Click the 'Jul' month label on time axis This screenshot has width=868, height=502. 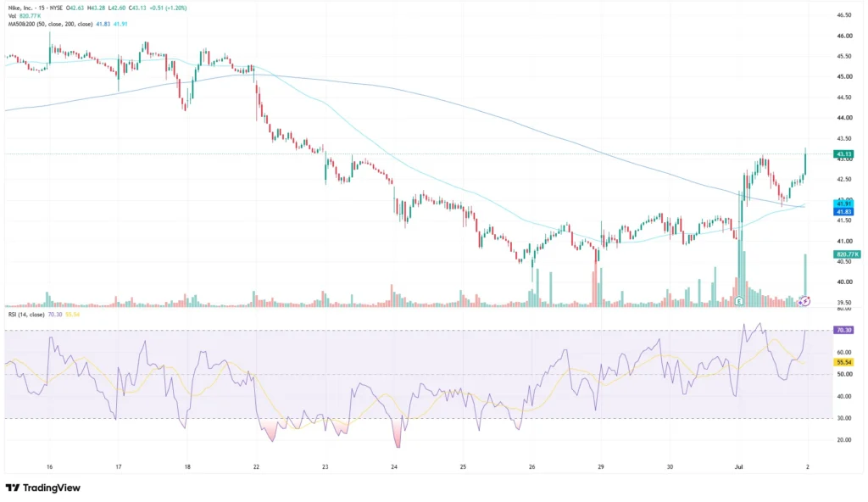738,467
